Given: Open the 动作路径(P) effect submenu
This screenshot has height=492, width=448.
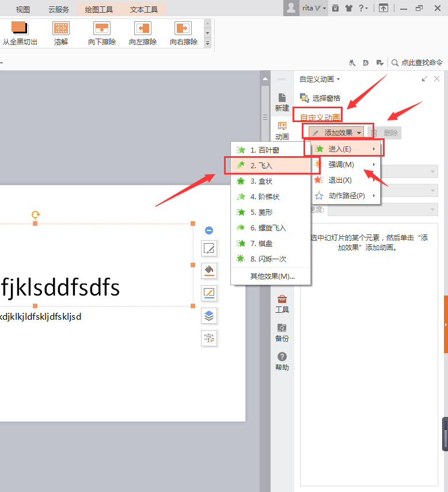Looking at the screenshot, I should 346,196.
